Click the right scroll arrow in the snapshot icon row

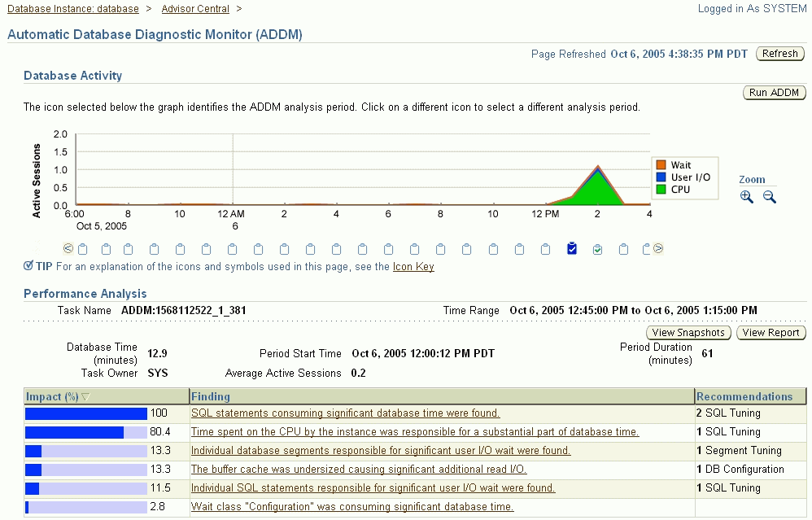point(657,249)
